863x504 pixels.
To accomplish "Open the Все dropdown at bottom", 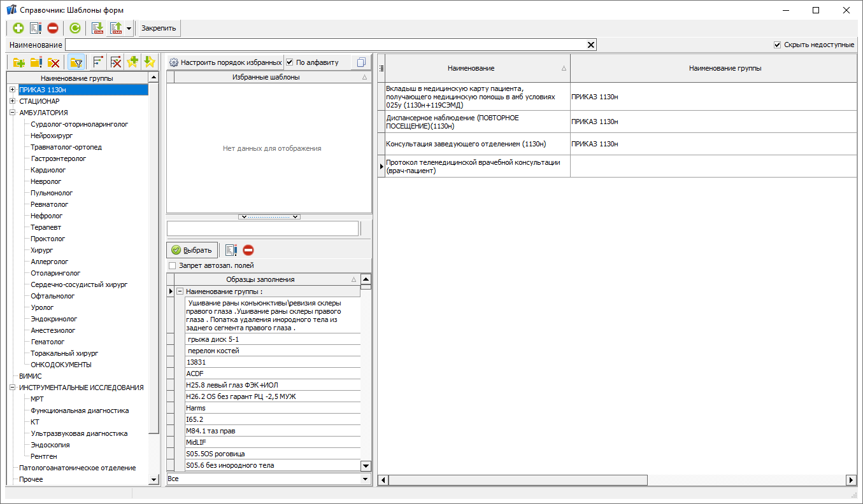I will point(365,479).
